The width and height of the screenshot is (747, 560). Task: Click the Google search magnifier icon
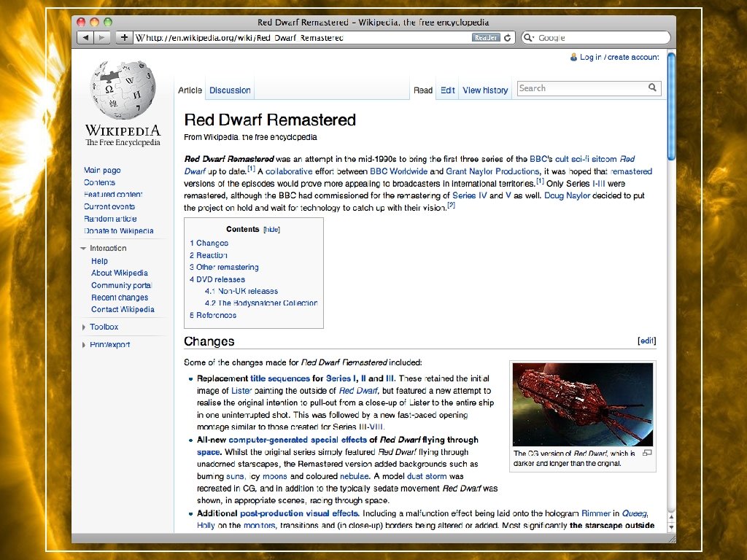pyautogui.click(x=528, y=38)
